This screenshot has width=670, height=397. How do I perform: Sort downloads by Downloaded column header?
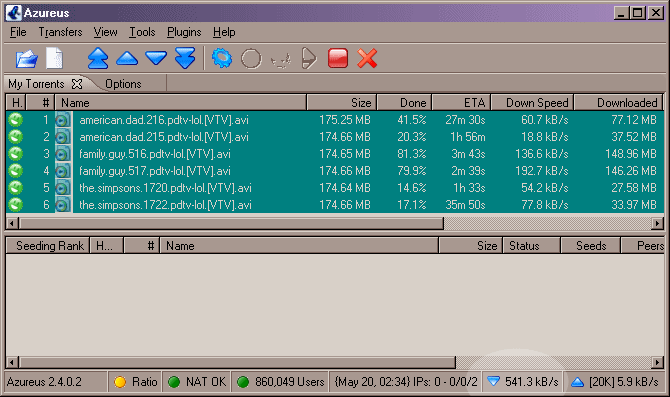tap(619, 103)
